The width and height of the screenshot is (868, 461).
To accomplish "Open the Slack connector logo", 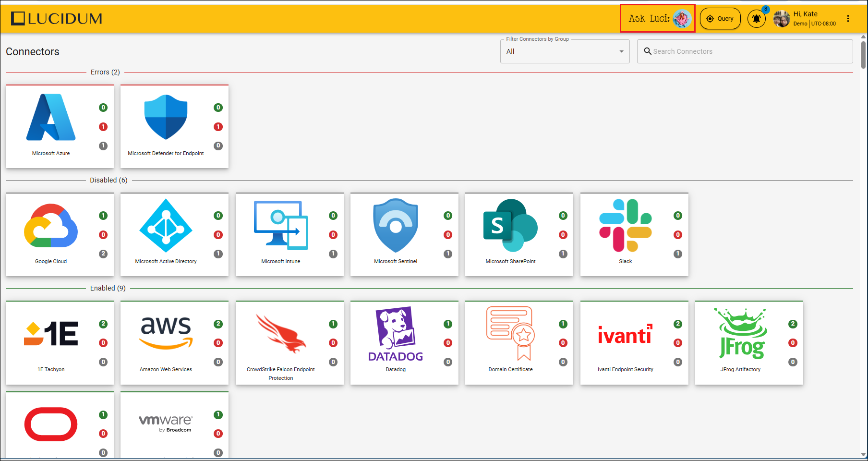I will point(626,226).
